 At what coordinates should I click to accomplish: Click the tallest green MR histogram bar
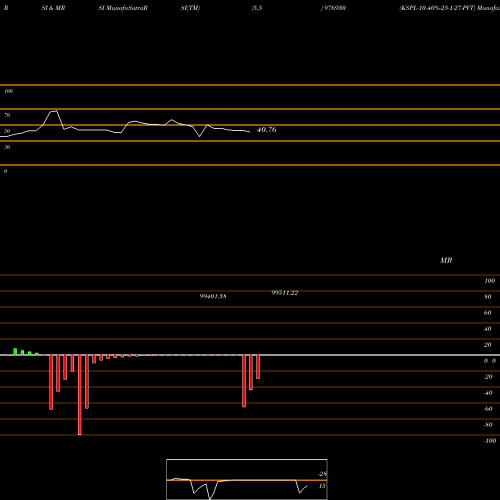coord(15,352)
